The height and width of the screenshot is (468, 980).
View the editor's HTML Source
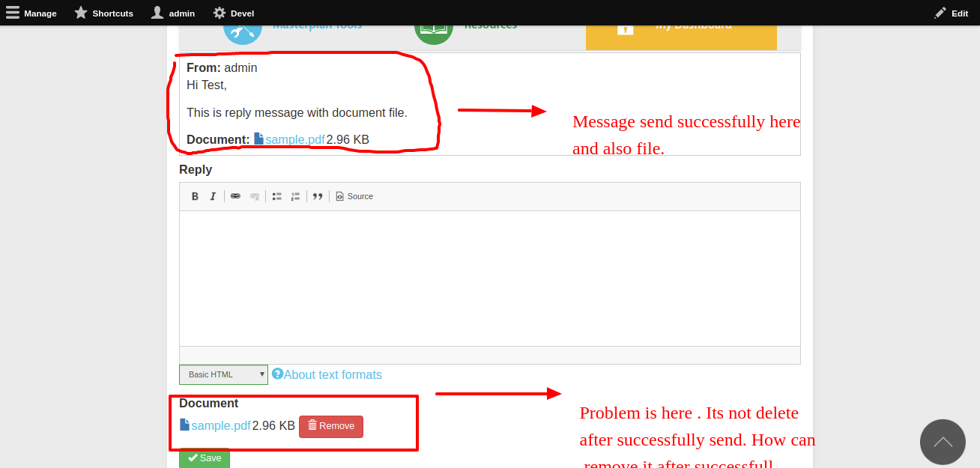(354, 195)
